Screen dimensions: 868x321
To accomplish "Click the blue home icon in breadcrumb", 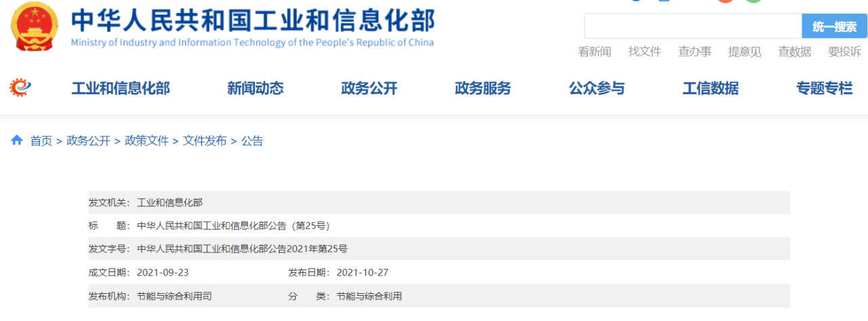I will pyautogui.click(x=17, y=140).
